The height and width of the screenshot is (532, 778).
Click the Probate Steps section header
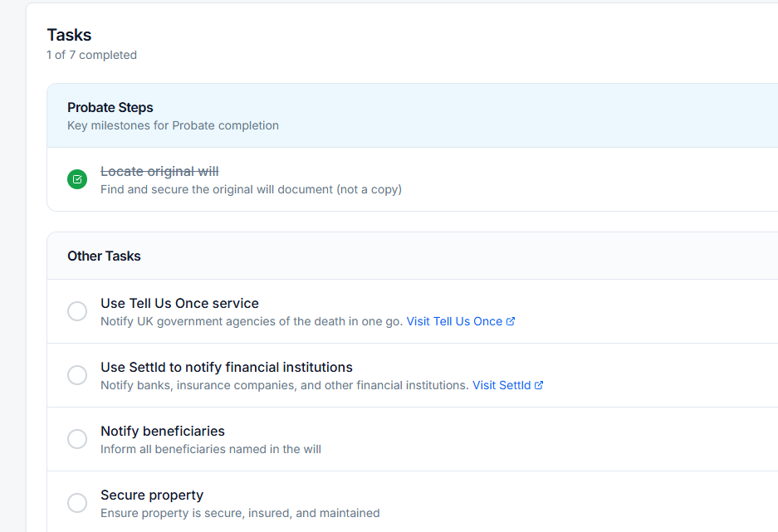click(110, 107)
